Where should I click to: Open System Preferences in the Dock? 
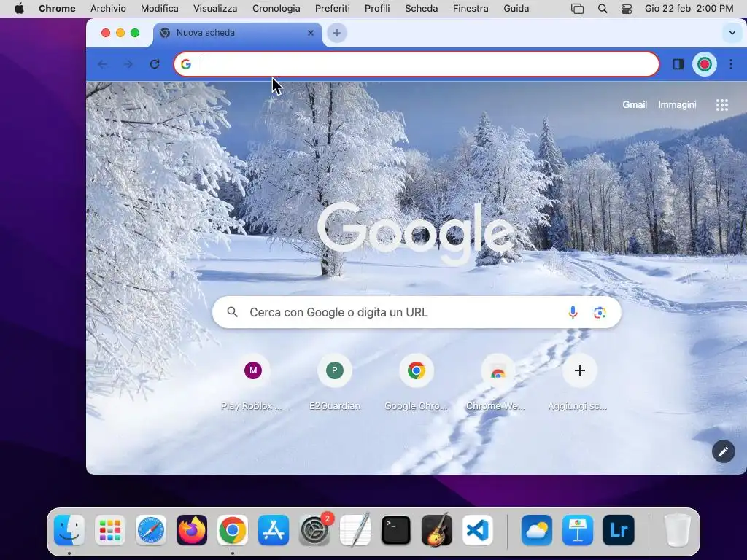pyautogui.click(x=314, y=530)
